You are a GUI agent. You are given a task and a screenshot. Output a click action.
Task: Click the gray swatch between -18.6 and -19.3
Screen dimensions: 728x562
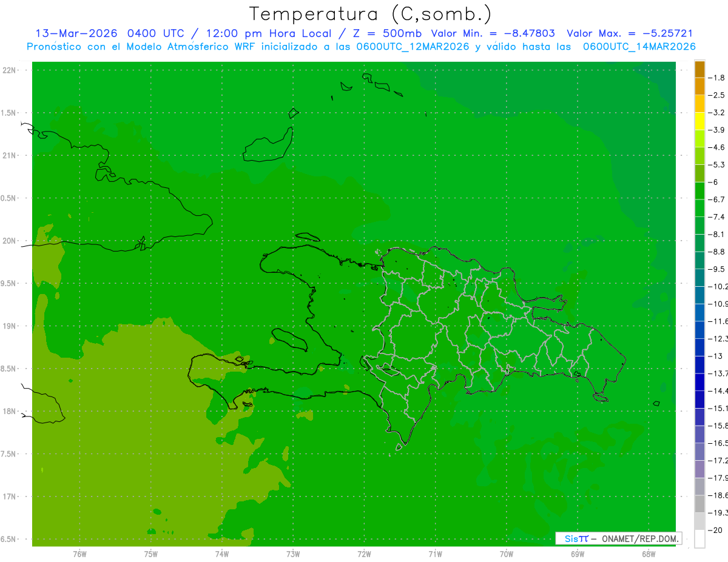pos(699,504)
